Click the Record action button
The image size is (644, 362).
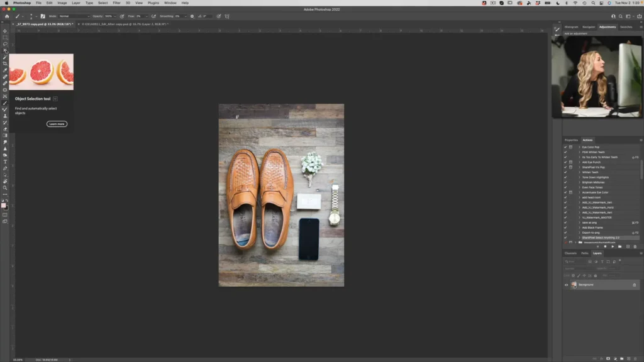pyautogui.click(x=605, y=246)
